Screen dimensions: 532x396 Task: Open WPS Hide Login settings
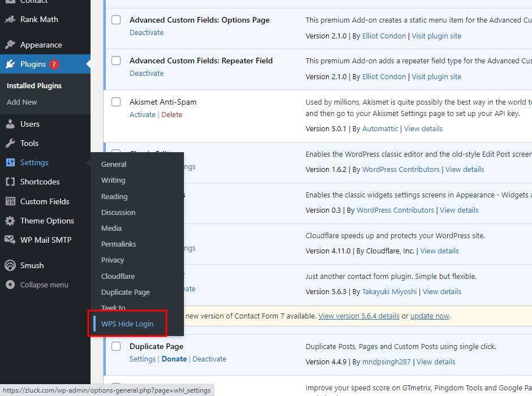pyautogui.click(x=127, y=324)
